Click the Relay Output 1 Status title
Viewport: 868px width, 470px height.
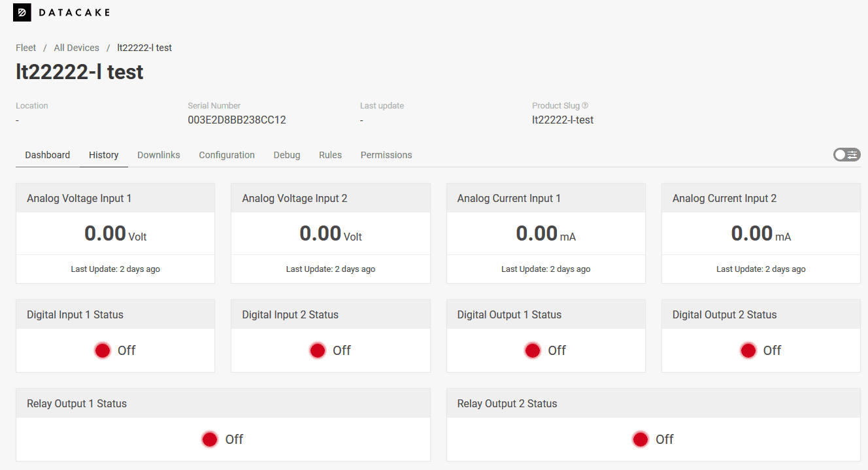(x=77, y=403)
